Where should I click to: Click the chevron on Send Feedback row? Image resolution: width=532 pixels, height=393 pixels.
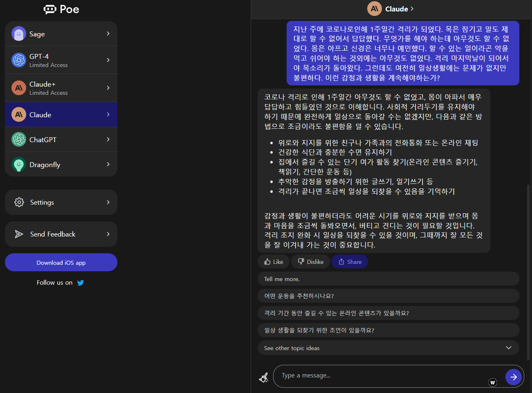click(x=108, y=234)
